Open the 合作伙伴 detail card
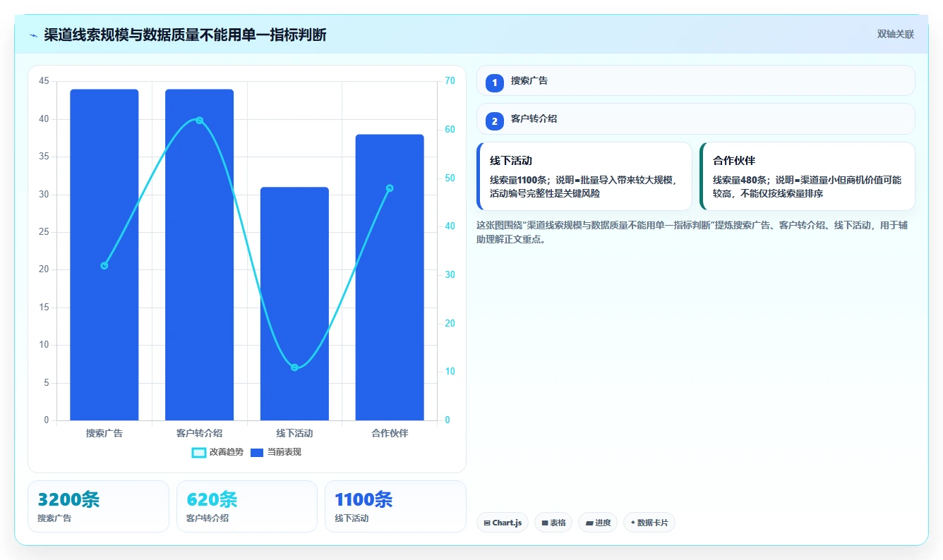Image resolution: width=943 pixels, height=560 pixels. (807, 176)
